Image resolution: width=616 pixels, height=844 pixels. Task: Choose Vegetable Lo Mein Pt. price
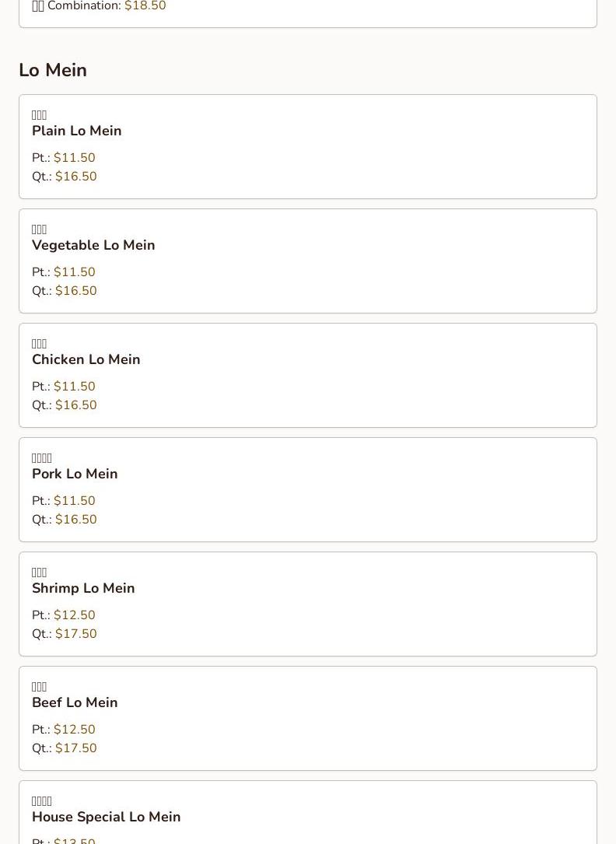point(74,271)
